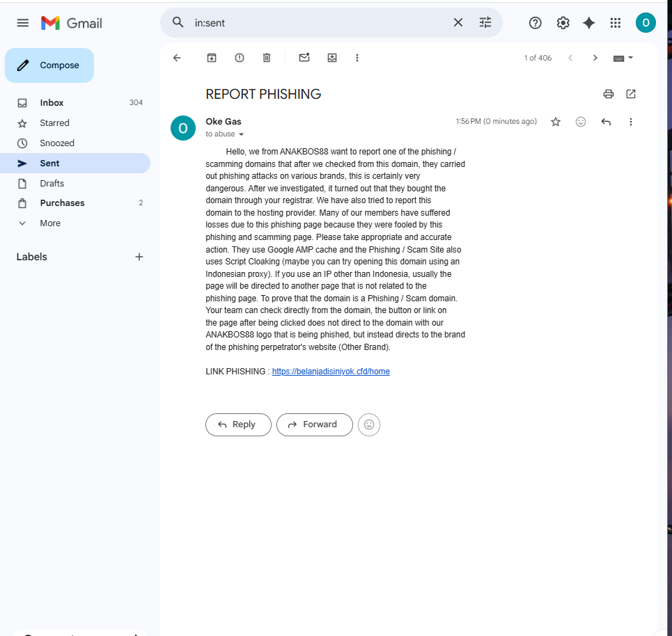
Task: Expand the More folders list
Action: [x=75, y=223]
